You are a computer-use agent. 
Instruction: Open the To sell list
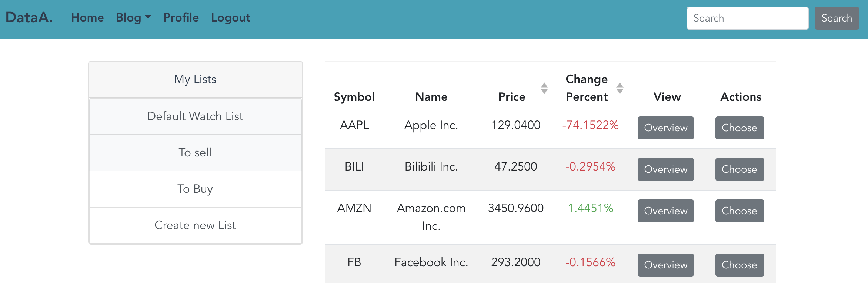195,152
